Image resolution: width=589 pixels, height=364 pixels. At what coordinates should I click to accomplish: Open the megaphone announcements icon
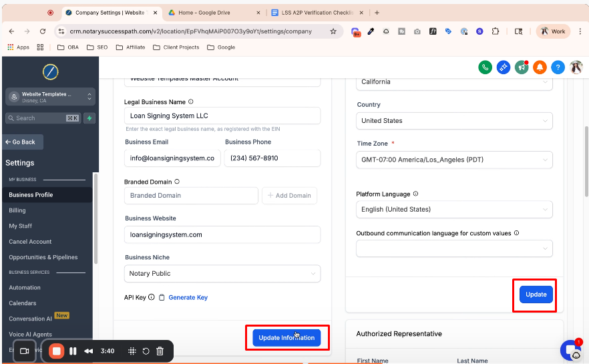[x=522, y=67]
